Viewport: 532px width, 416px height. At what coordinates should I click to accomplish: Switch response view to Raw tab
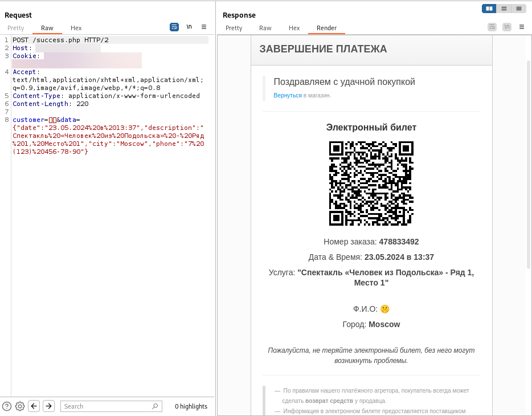265,28
